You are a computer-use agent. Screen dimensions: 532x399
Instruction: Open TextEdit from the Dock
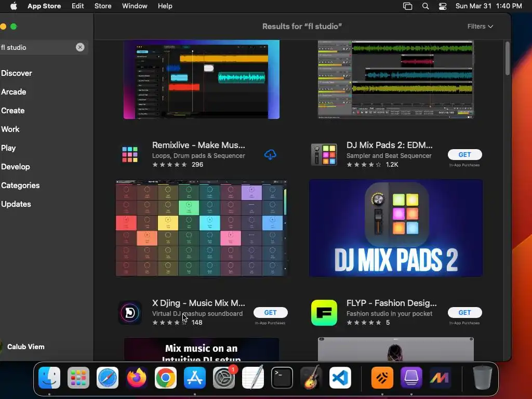253,378
